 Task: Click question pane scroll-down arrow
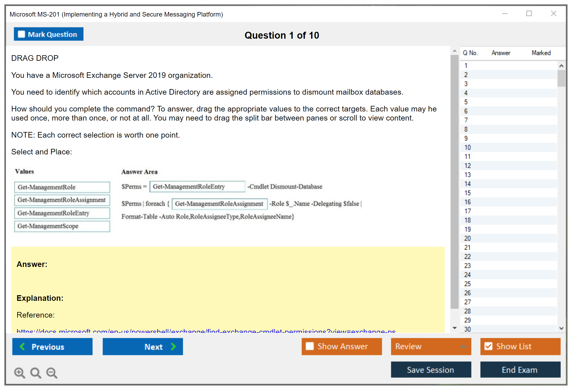[x=455, y=328]
